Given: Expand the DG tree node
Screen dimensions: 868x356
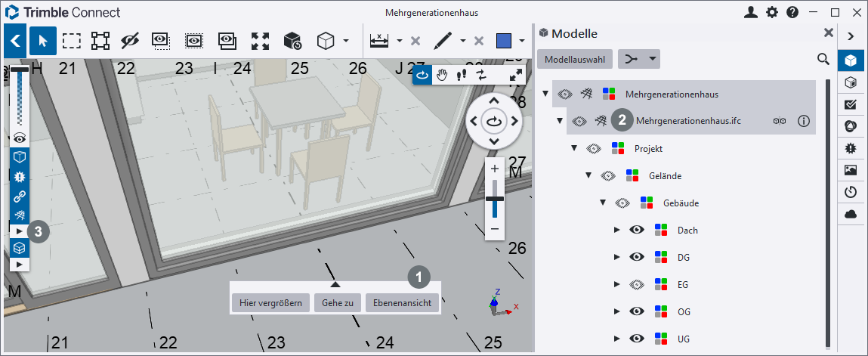Looking at the screenshot, I should click(616, 257).
